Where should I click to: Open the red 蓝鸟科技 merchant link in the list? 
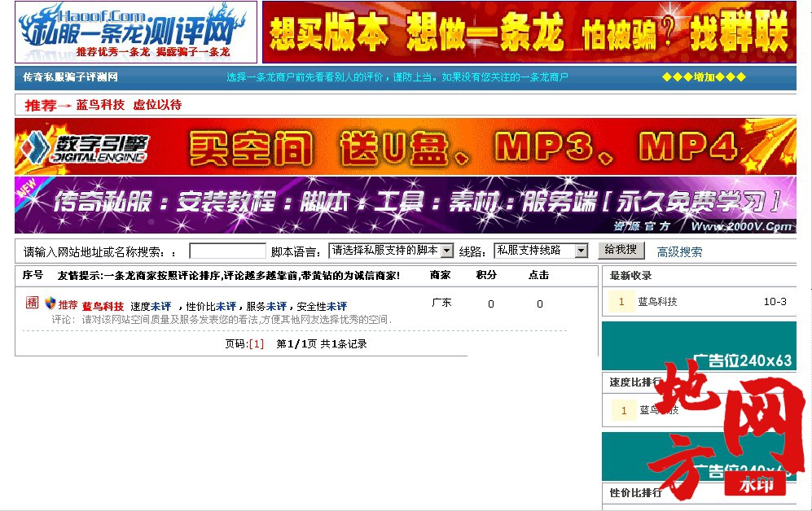click(103, 306)
